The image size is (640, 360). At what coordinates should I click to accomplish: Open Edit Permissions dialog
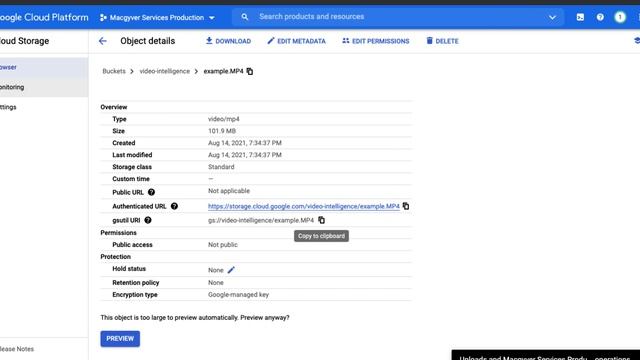(376, 41)
